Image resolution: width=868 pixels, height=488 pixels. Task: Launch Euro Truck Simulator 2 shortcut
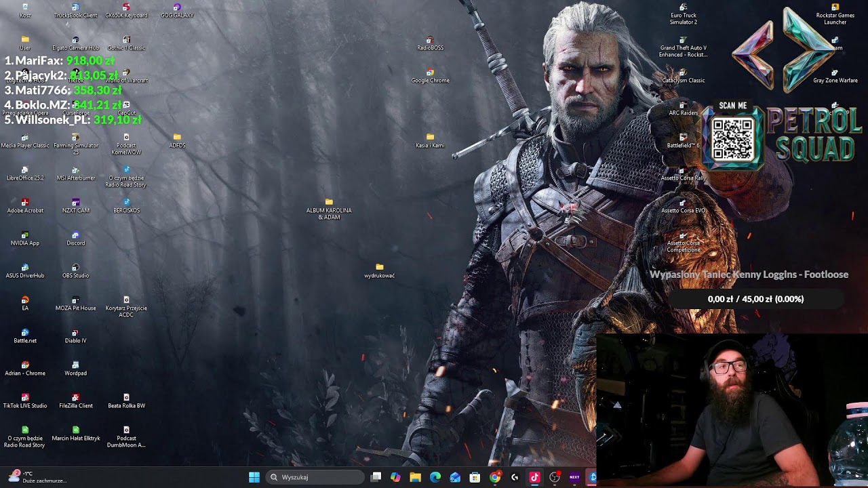tap(683, 14)
